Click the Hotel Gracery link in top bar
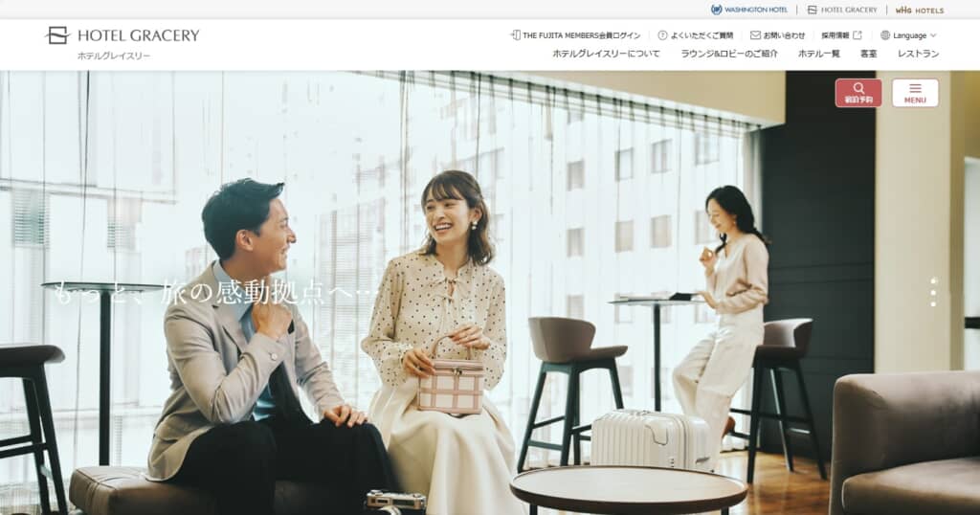Viewport: 980px width, 515px height. tap(841, 10)
